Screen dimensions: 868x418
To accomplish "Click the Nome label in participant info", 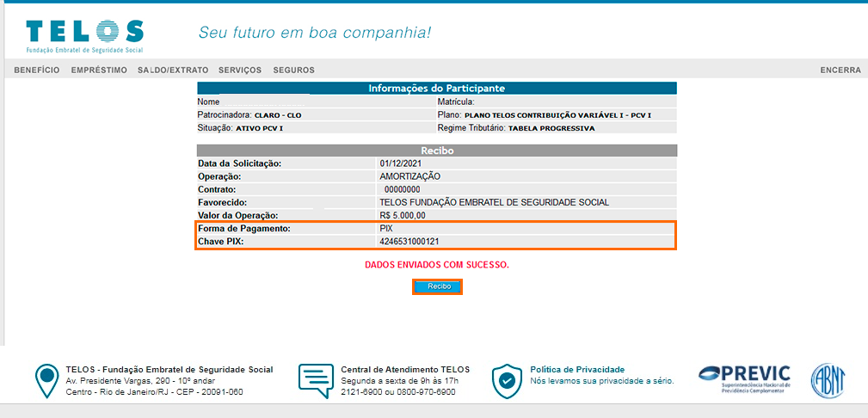I will point(209,102).
